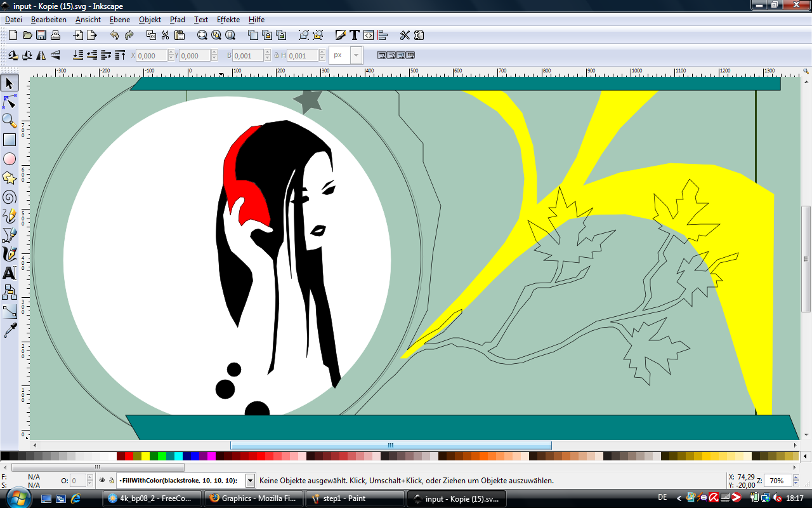This screenshot has height=508, width=812.
Task: Pick the Star and polygon tool
Action: click(x=10, y=178)
